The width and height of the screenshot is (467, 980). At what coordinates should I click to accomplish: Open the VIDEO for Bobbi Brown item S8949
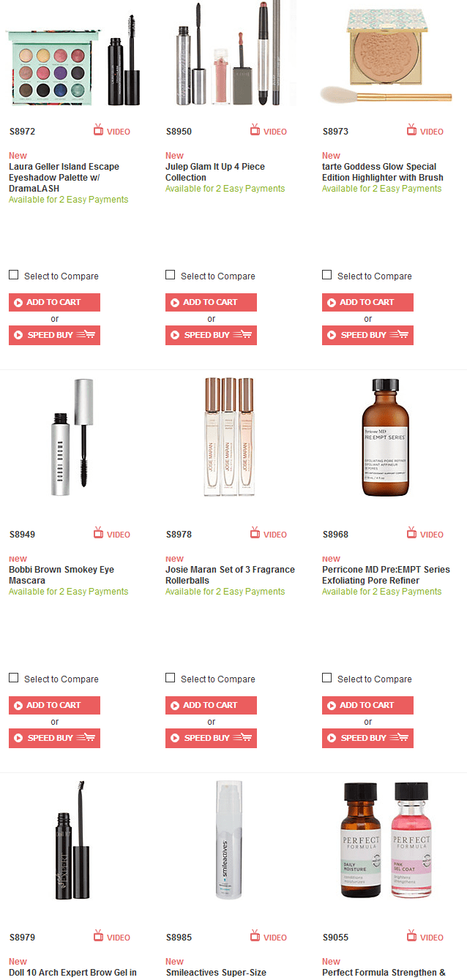(111, 534)
